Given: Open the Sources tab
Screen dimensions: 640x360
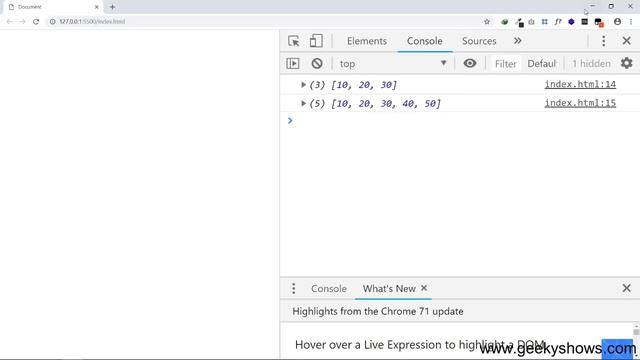Looking at the screenshot, I should pos(479,41).
